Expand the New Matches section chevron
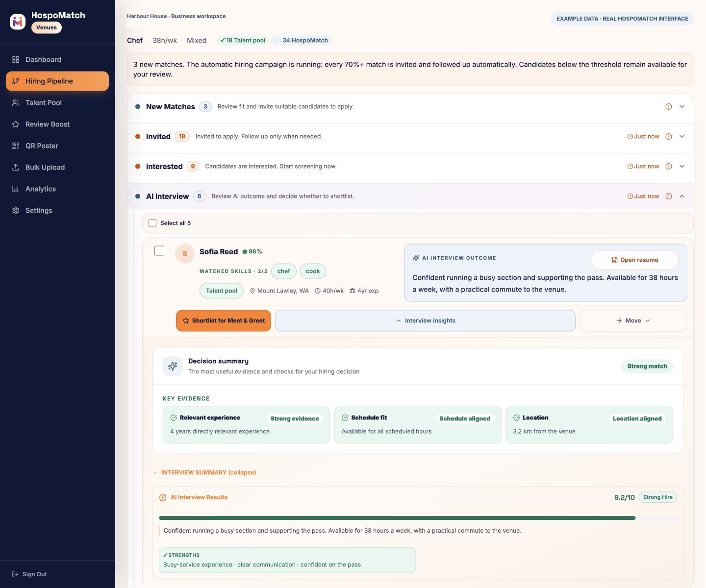The image size is (706, 588). point(682,107)
